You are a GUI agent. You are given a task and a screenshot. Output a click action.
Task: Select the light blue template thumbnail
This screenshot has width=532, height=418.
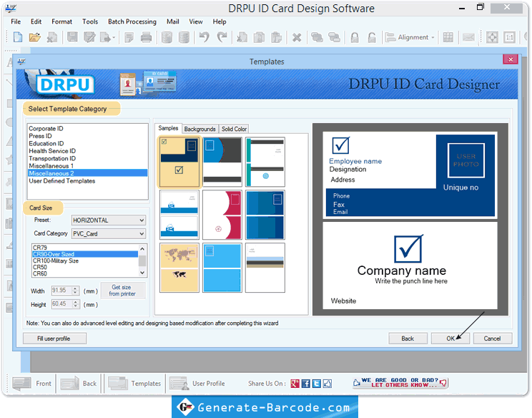tap(222, 268)
